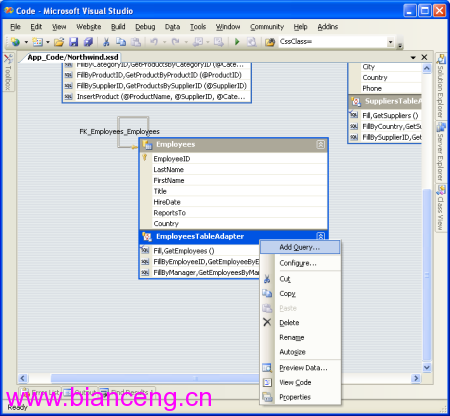The image size is (450, 416).
Task: Collapse the Employees table columns section
Action: (320, 144)
